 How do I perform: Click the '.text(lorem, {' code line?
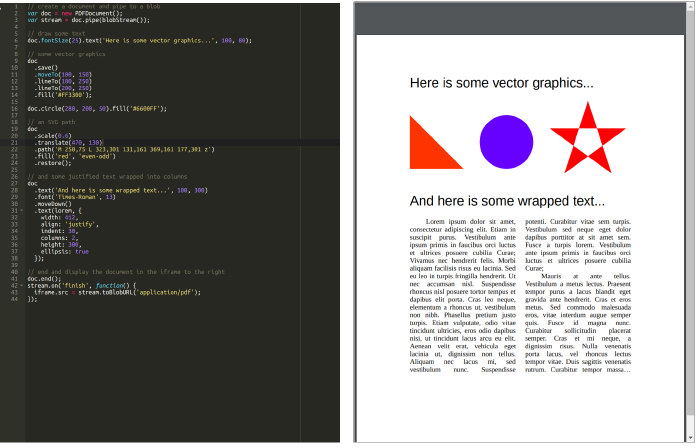coord(58,211)
